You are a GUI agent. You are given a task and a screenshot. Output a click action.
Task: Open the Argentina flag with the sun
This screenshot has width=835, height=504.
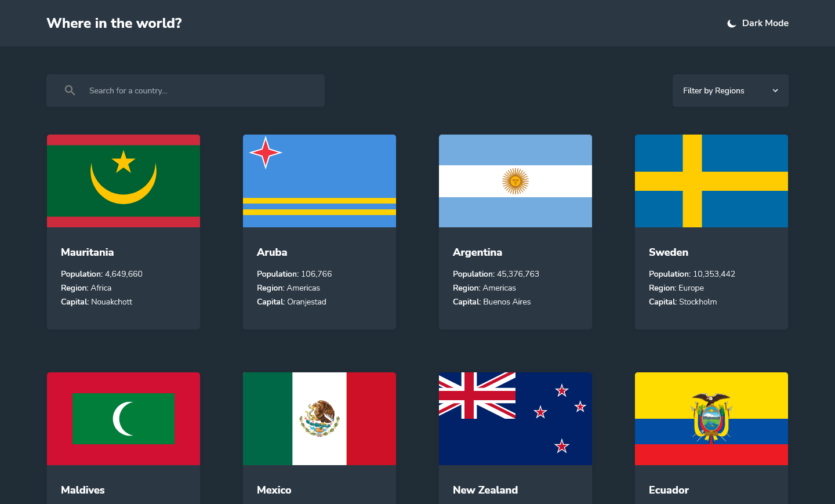(x=515, y=181)
